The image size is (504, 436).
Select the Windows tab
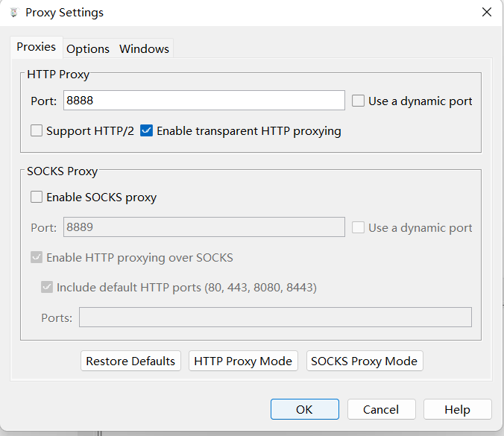coord(144,48)
